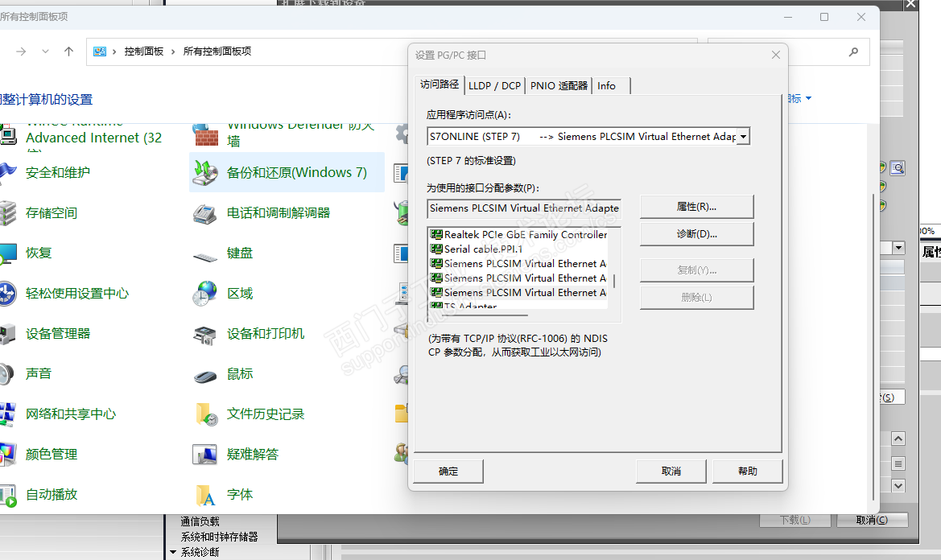Image resolution: width=941 pixels, height=560 pixels.
Task: Switch to the LLDP / DCP tab
Action: tap(494, 86)
